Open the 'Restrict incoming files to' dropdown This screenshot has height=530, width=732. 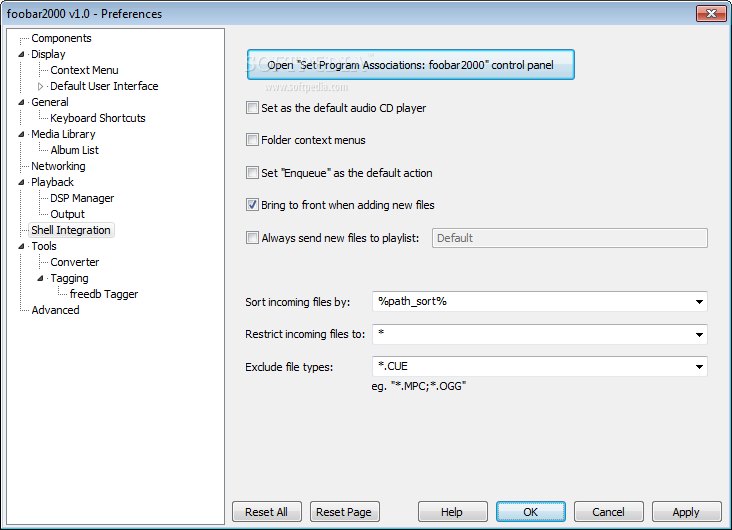[697, 334]
